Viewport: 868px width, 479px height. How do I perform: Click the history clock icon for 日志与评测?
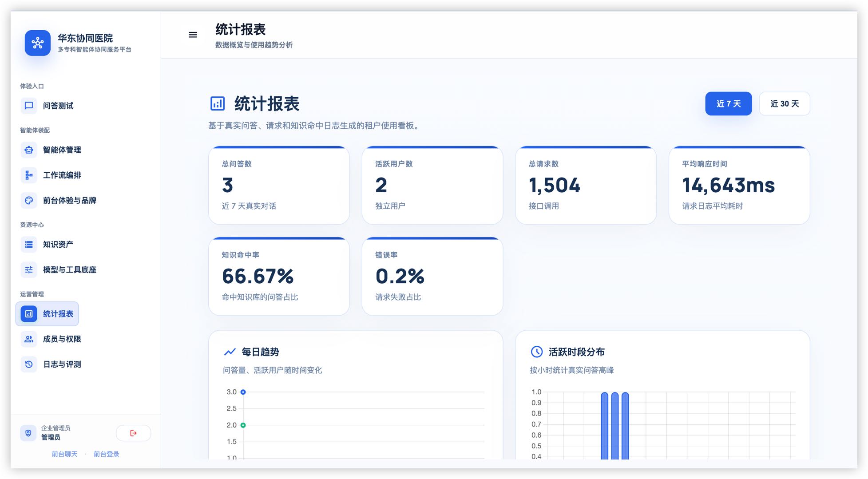[x=29, y=364]
